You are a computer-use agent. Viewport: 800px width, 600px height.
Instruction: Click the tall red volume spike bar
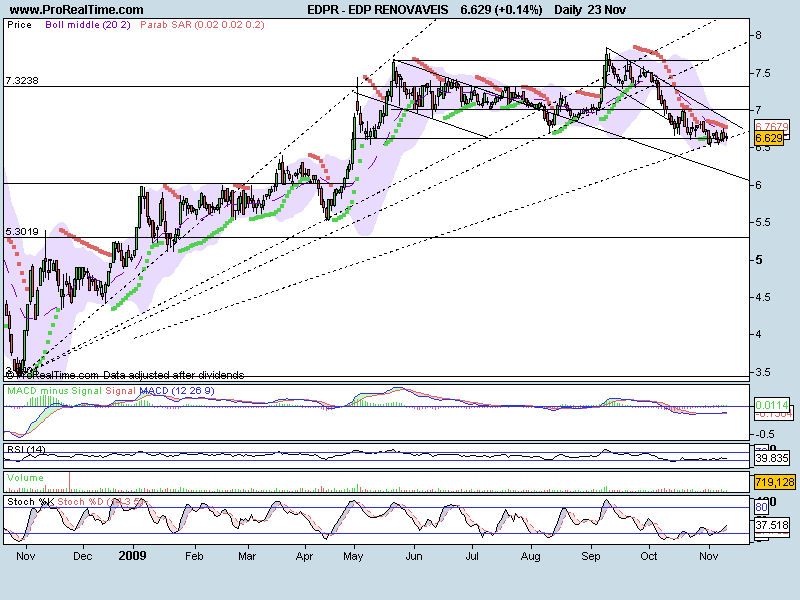[x=69, y=482]
